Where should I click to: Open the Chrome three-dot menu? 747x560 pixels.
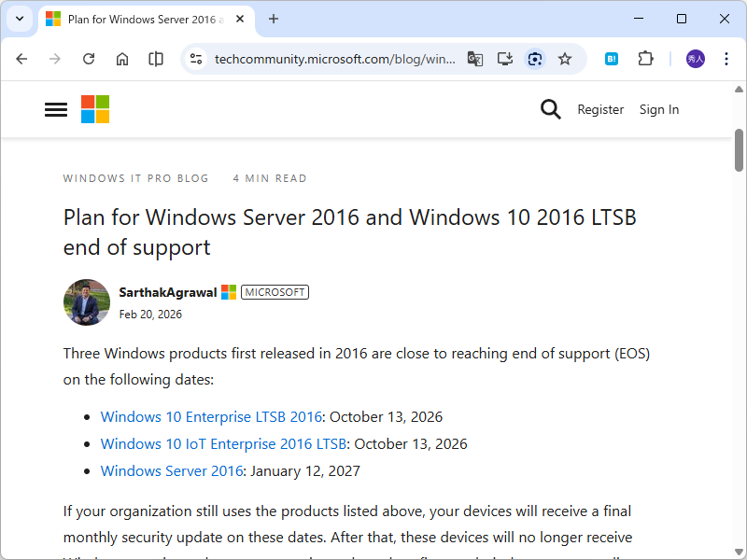(726, 59)
